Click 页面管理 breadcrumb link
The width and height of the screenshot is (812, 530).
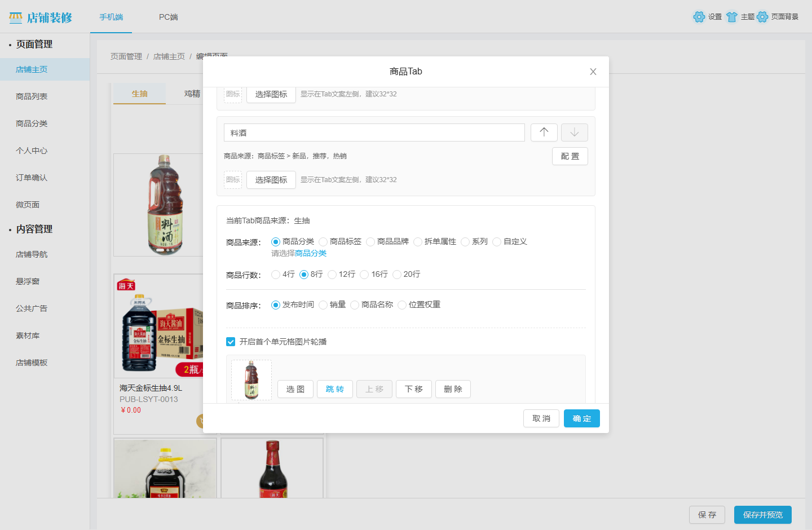126,56
